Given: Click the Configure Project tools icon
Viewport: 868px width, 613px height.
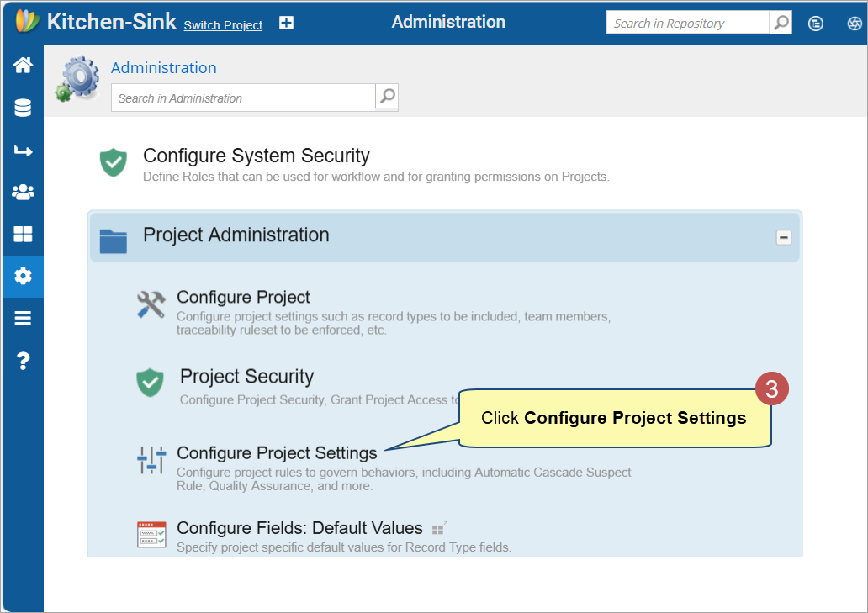Looking at the screenshot, I should coord(151,305).
